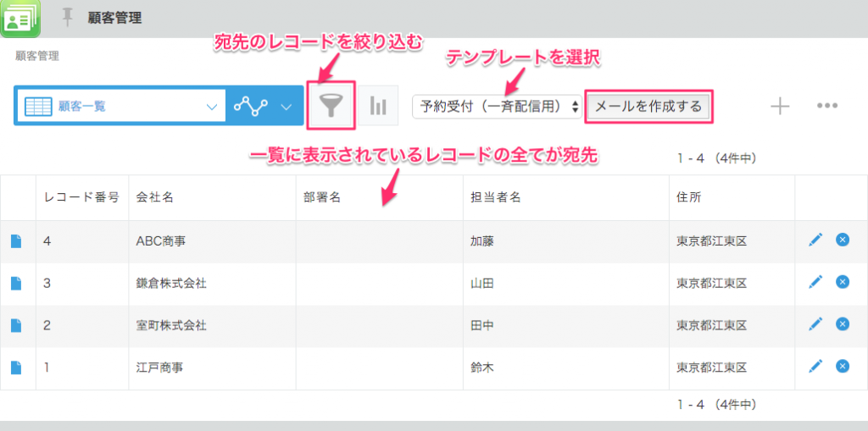Delete the 室町株式会社 record
The width and height of the screenshot is (868, 431).
point(843,323)
